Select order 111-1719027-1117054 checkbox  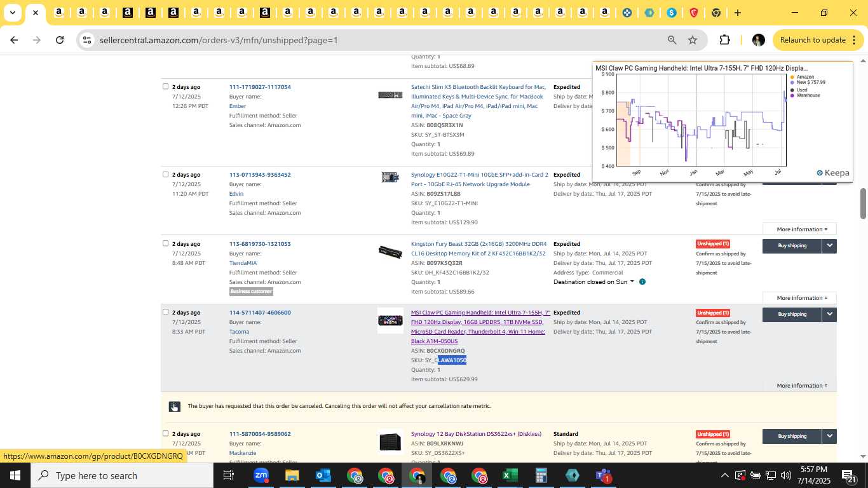[x=165, y=86]
